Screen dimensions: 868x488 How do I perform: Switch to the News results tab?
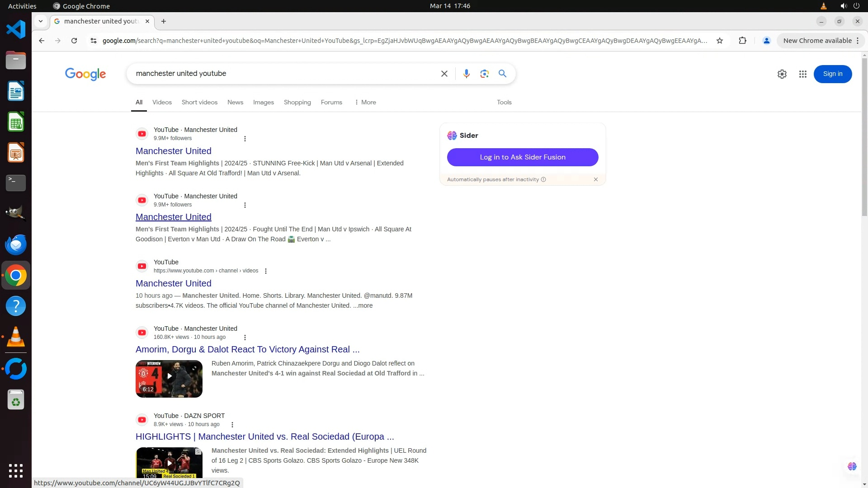pos(235,103)
